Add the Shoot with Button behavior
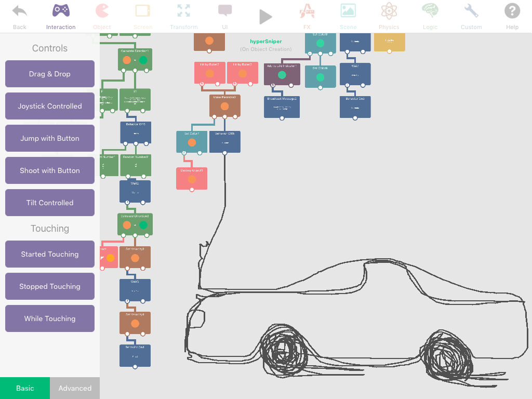Image resolution: width=532 pixels, height=399 pixels. 50,170
